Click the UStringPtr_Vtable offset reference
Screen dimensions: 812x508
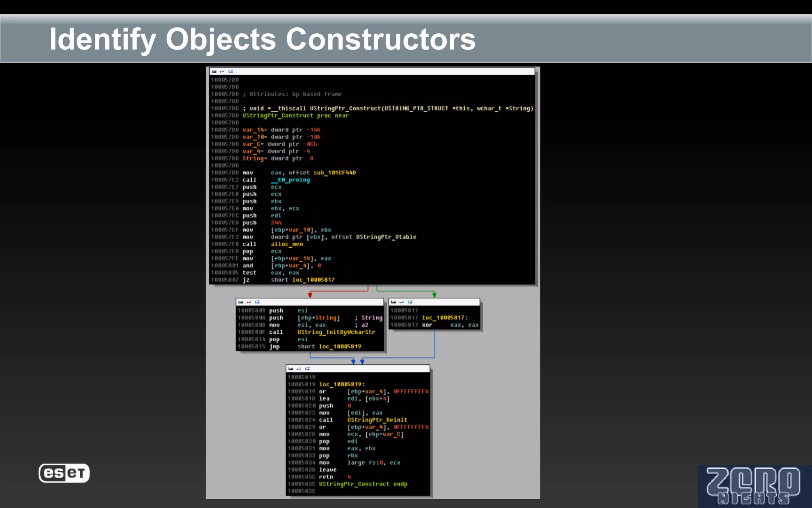tap(386, 237)
